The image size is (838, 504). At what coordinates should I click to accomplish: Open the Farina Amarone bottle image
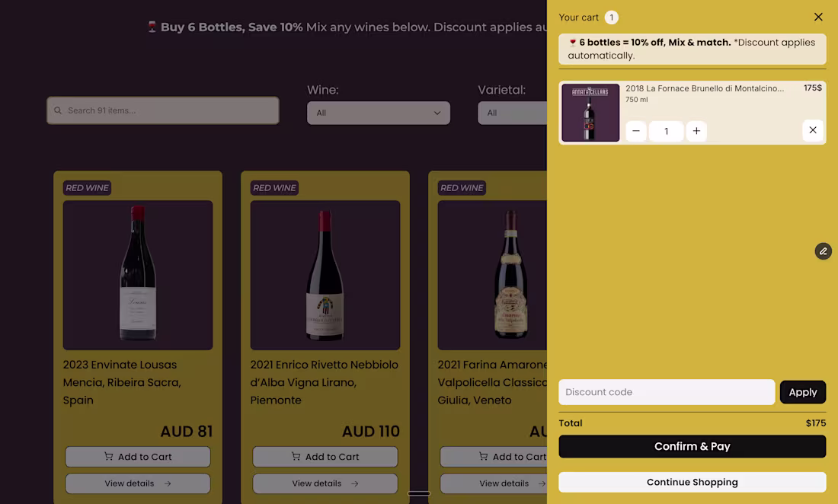[x=492, y=275]
